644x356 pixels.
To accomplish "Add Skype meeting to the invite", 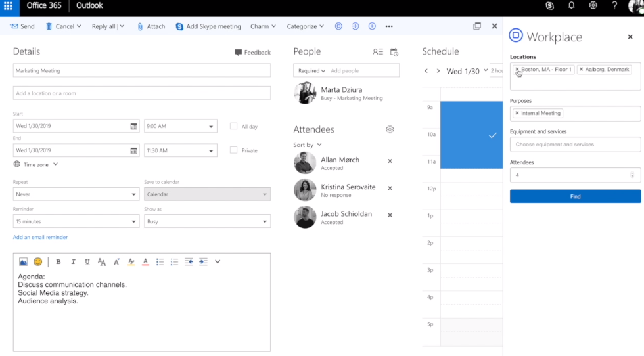I will click(x=208, y=26).
